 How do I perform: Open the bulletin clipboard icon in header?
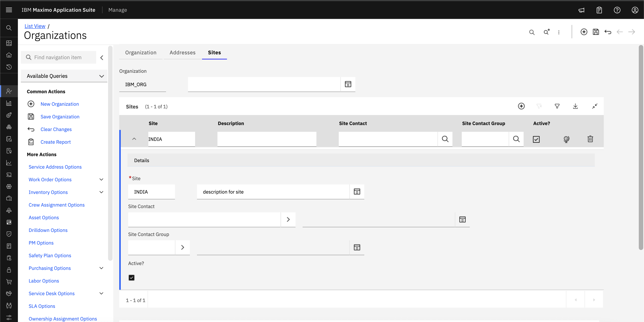click(x=599, y=10)
